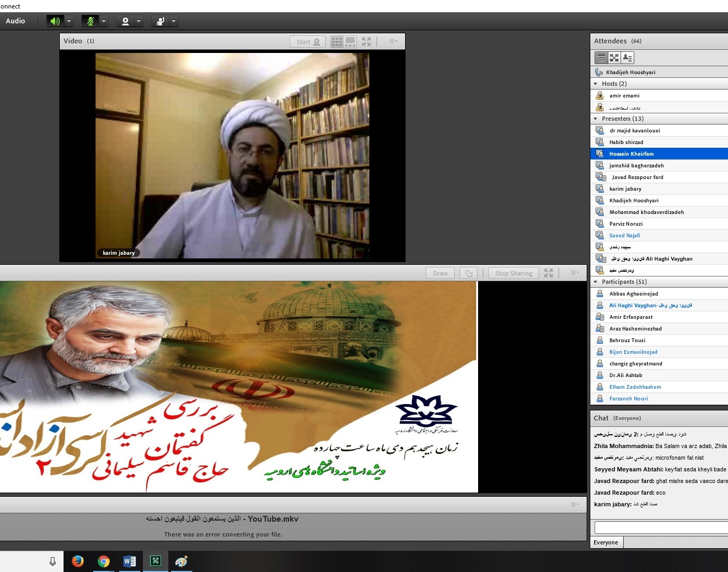The height and width of the screenshot is (572, 728).
Task: Click the pointer icon next to Draw
Action: 469,273
